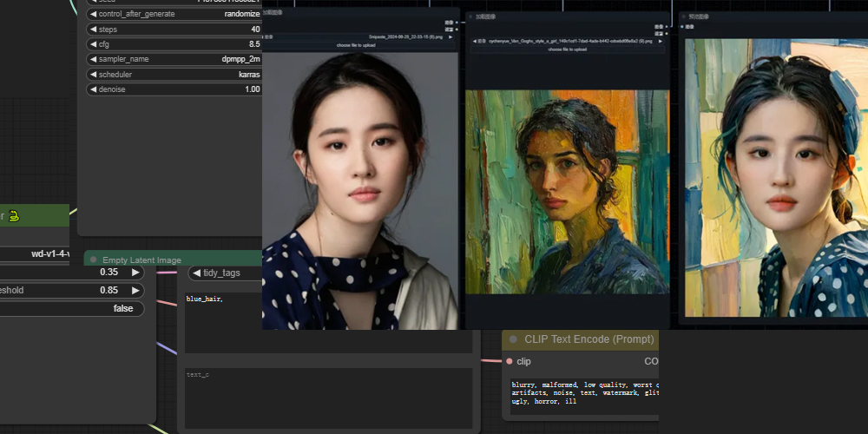Increase the 0.35 threshold with right arrow
868x434 pixels.
click(x=135, y=273)
